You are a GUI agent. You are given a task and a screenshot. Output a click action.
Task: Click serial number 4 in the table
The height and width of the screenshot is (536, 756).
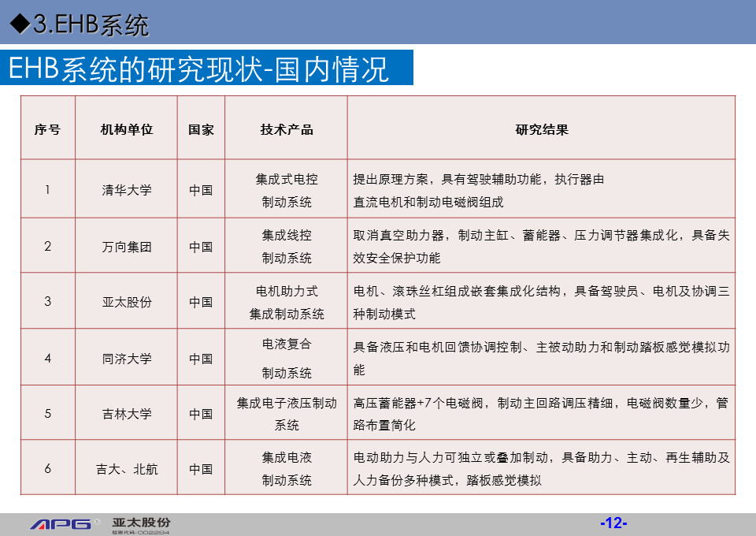47,358
